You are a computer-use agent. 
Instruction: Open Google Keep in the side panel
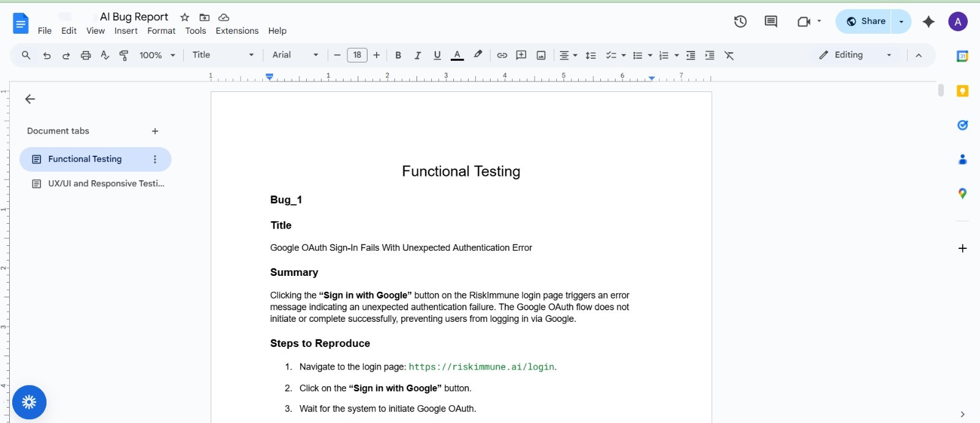click(962, 91)
